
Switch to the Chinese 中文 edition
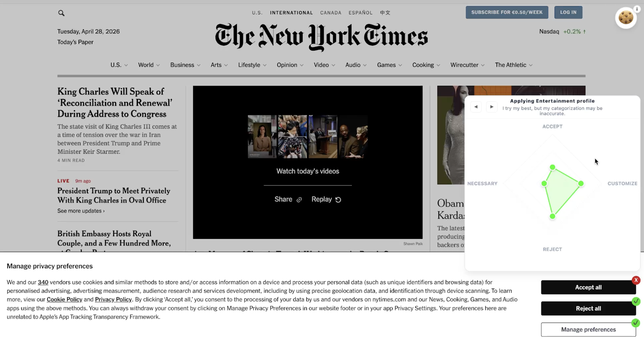[385, 13]
